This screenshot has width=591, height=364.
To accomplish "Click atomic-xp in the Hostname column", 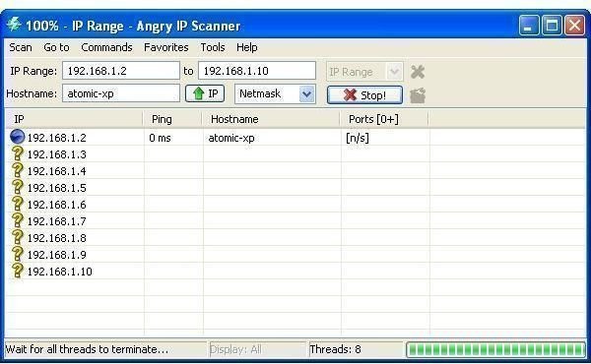I will 231,138.
